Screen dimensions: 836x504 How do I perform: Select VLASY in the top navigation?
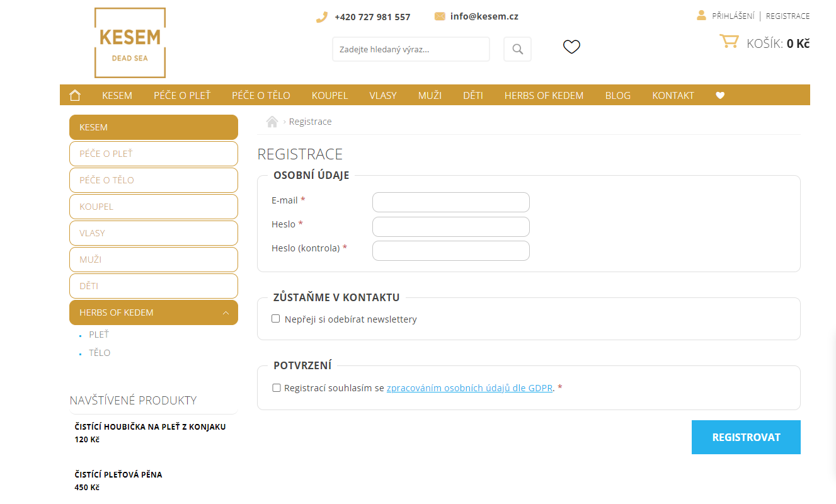(383, 96)
